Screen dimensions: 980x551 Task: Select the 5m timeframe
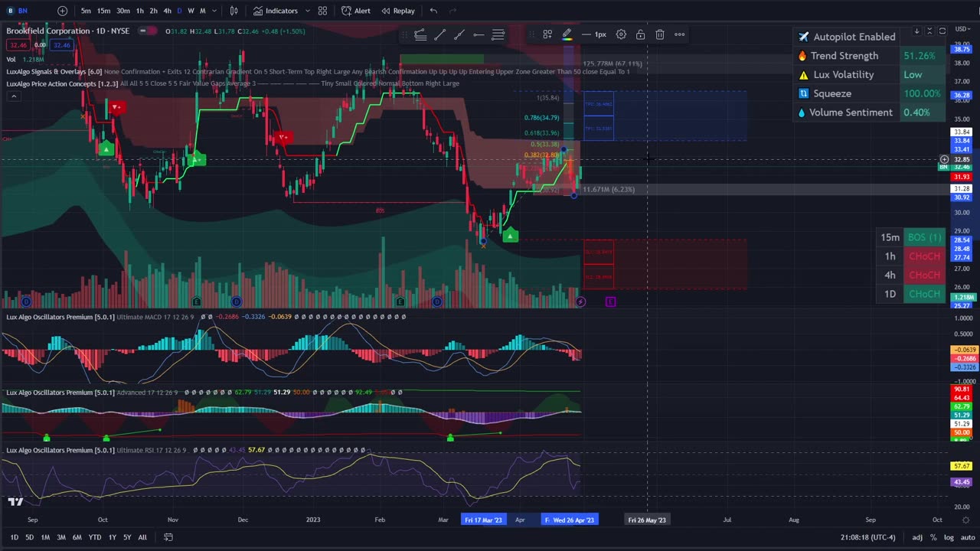[86, 11]
